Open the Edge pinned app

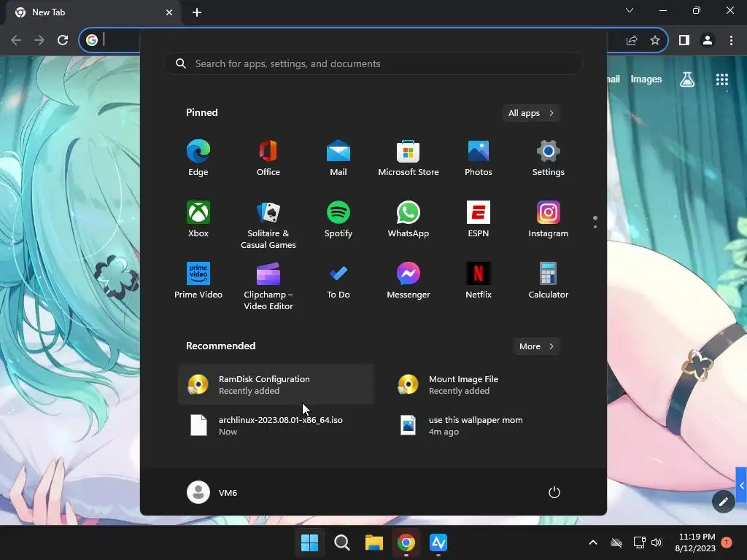click(x=198, y=158)
